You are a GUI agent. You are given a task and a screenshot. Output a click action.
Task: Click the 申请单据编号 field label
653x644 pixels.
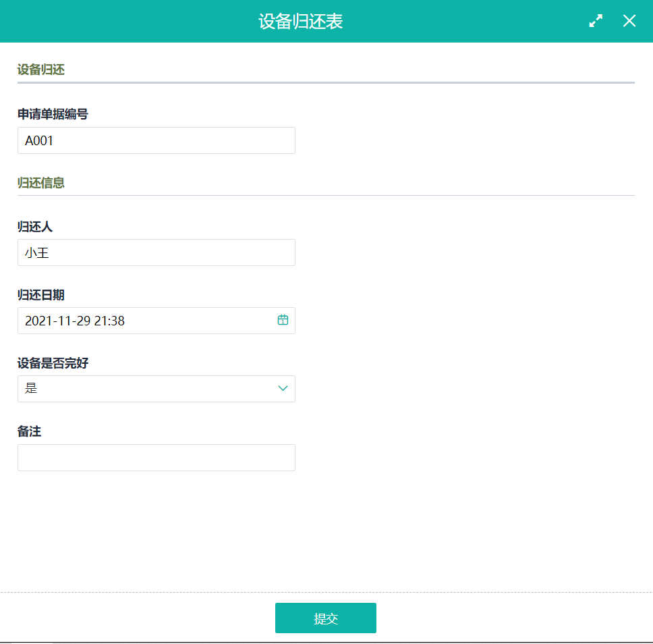[x=53, y=114]
